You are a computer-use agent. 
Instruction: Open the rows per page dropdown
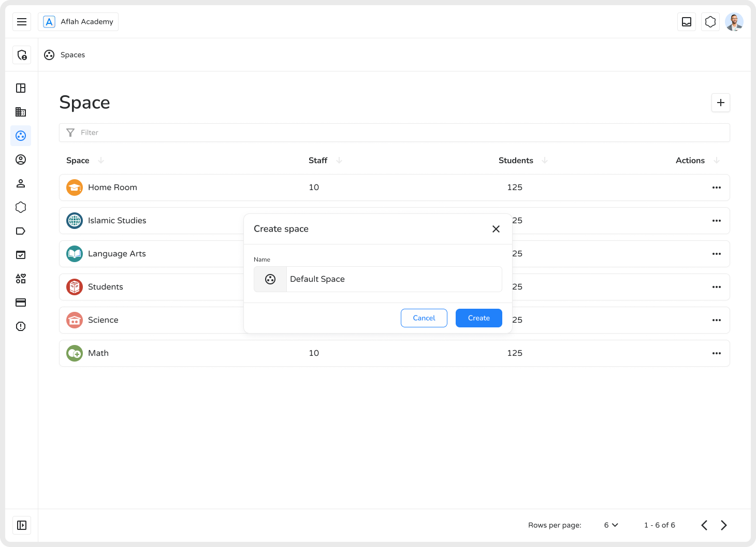(611, 525)
